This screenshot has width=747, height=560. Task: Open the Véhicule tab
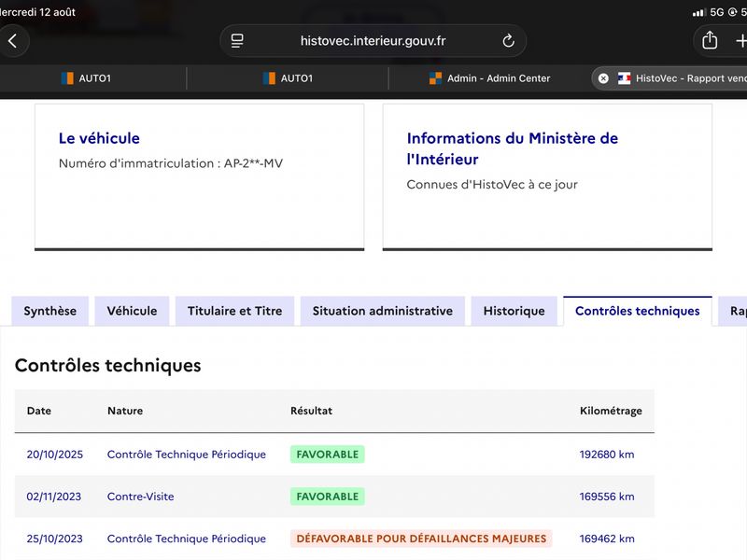pyautogui.click(x=132, y=311)
